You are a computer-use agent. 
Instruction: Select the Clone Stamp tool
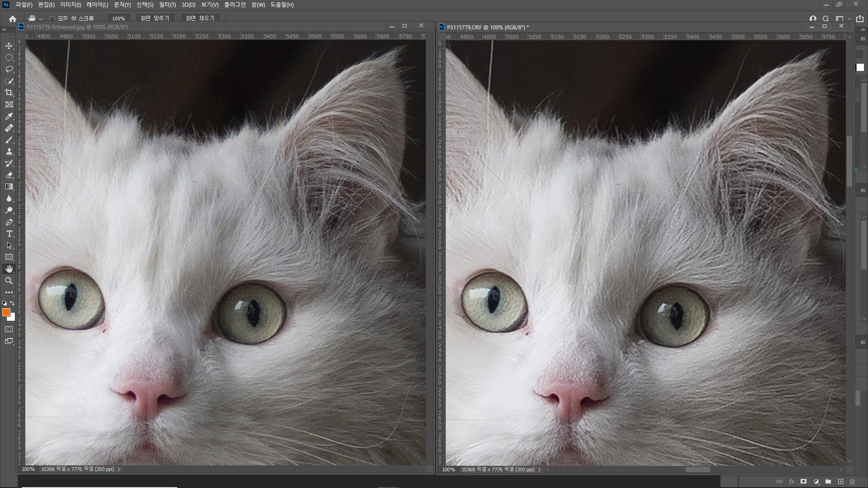(x=9, y=151)
